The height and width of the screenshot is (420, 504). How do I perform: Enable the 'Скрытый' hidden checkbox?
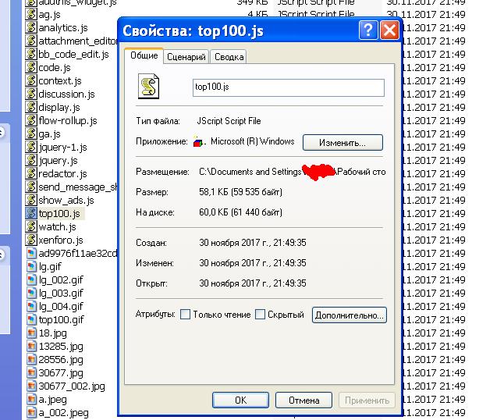[260, 314]
